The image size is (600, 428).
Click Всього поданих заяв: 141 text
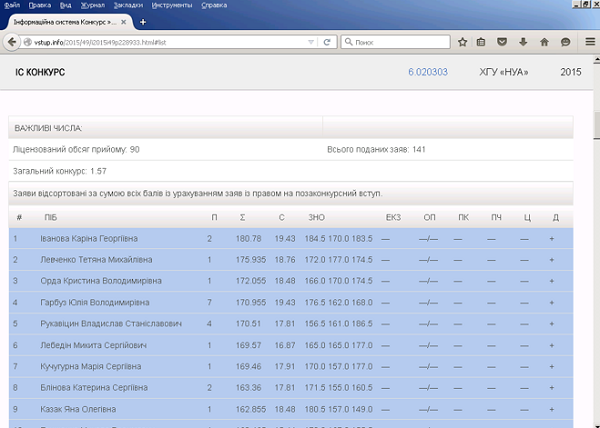pos(376,150)
